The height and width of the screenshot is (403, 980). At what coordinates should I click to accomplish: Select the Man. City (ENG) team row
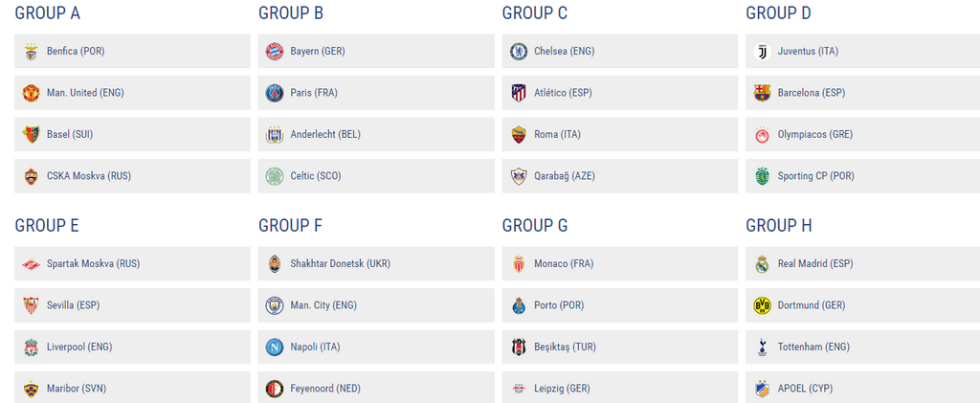point(376,305)
